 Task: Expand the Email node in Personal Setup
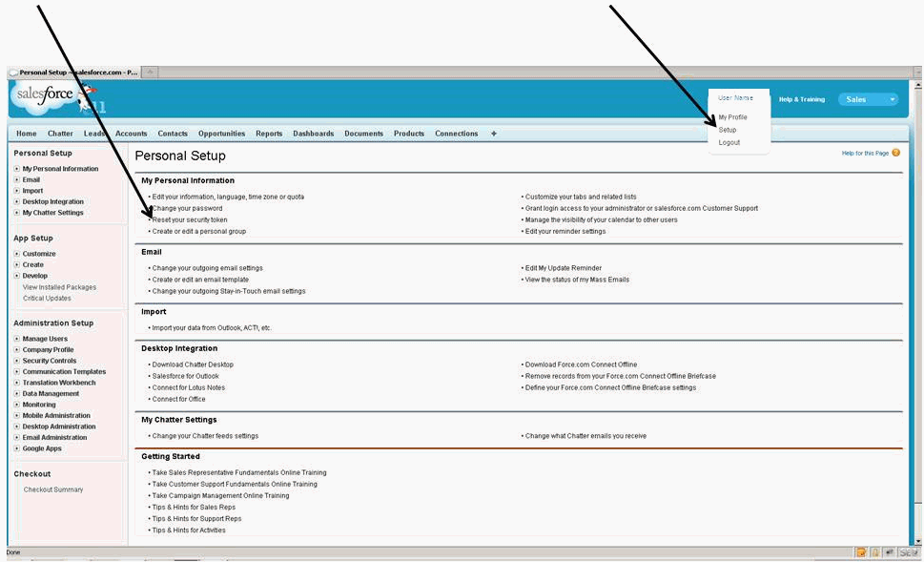(17, 179)
